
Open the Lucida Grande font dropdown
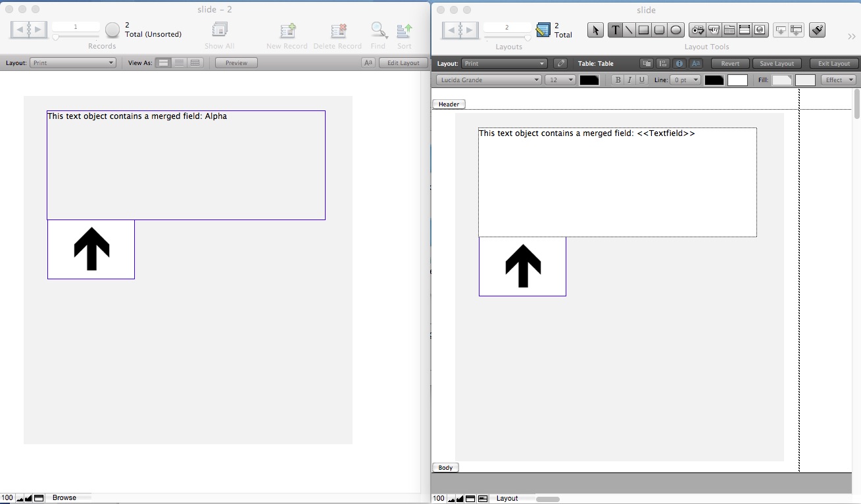pyautogui.click(x=488, y=80)
